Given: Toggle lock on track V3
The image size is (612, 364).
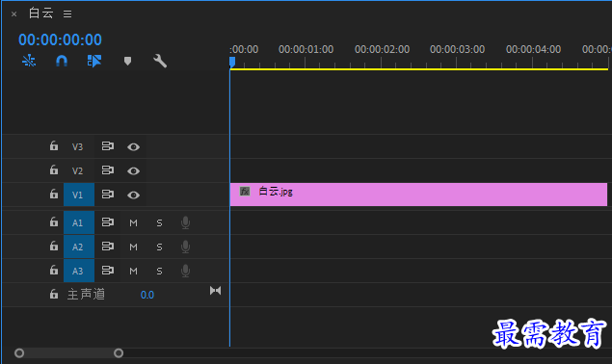Looking at the screenshot, I should (53, 146).
